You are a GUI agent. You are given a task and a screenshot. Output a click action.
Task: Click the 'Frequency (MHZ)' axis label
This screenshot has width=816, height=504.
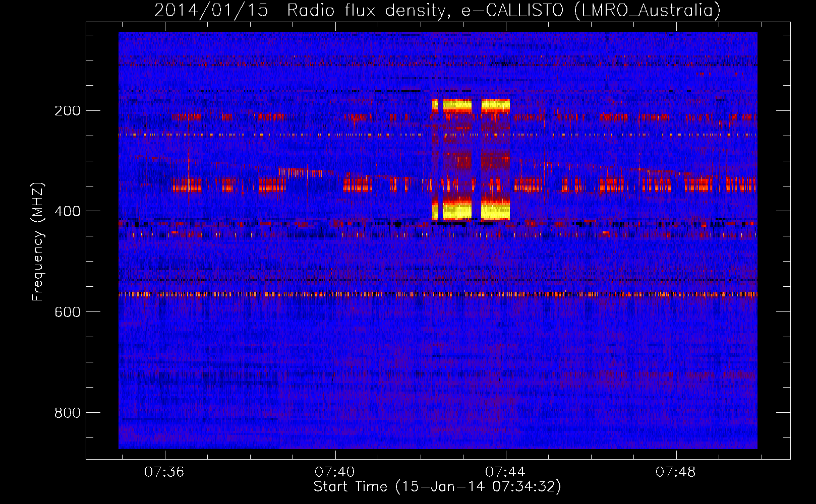pos(38,242)
